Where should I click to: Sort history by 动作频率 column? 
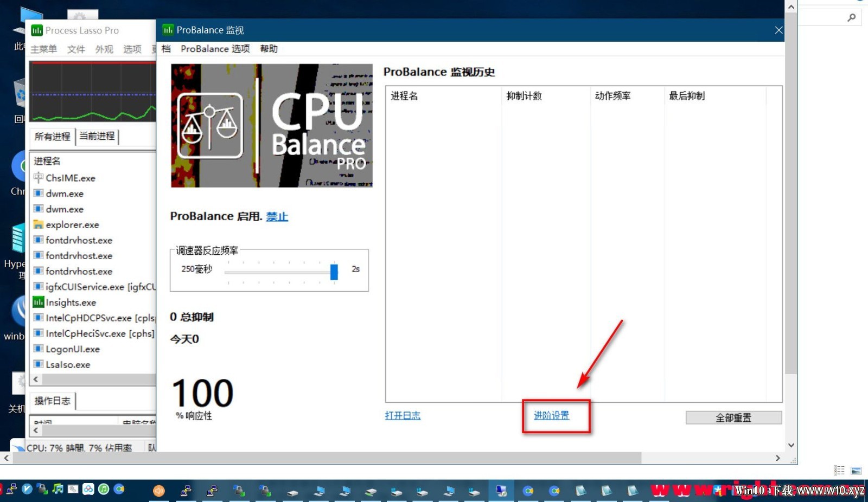[628, 96]
